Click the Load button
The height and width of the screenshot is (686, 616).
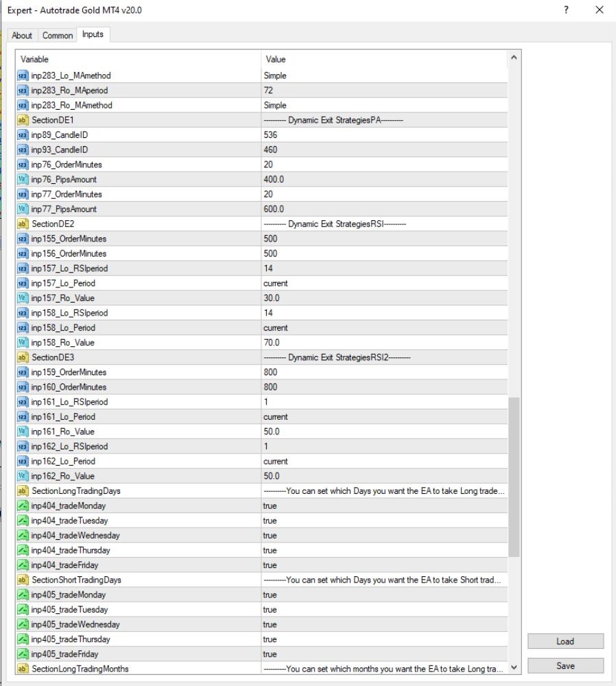point(565,641)
